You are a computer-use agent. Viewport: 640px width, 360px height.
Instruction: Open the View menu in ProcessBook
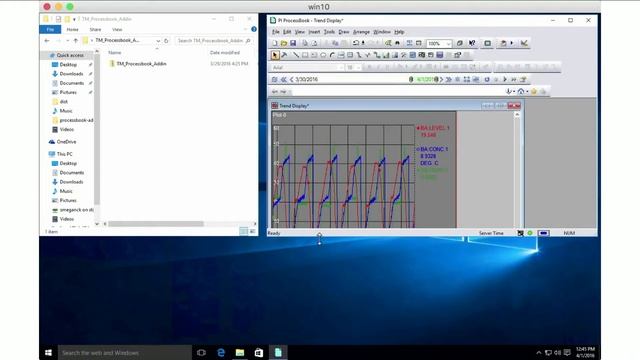pyautogui.click(x=300, y=32)
